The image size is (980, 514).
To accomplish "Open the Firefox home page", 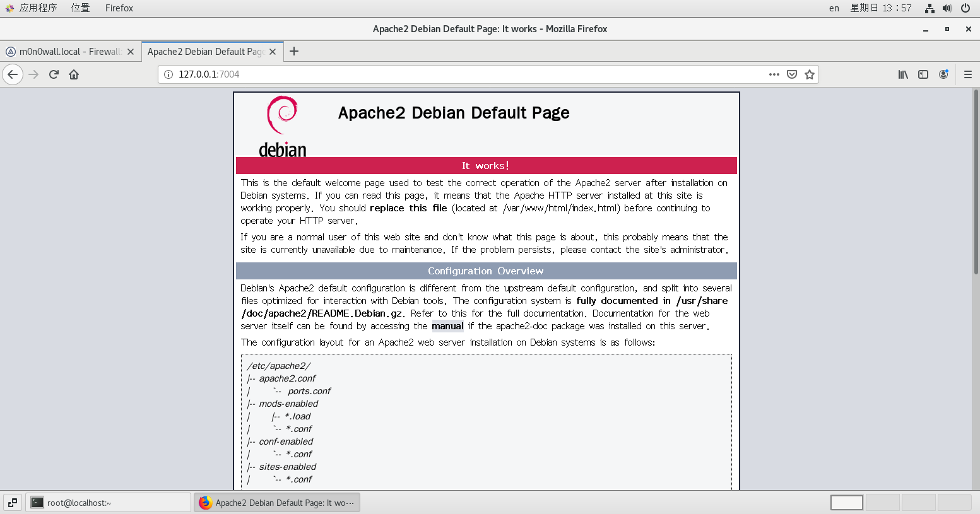I will 74,74.
